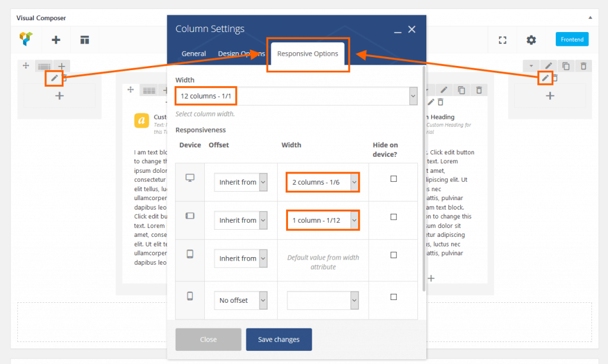Add element inside the right empty column

[x=550, y=96]
